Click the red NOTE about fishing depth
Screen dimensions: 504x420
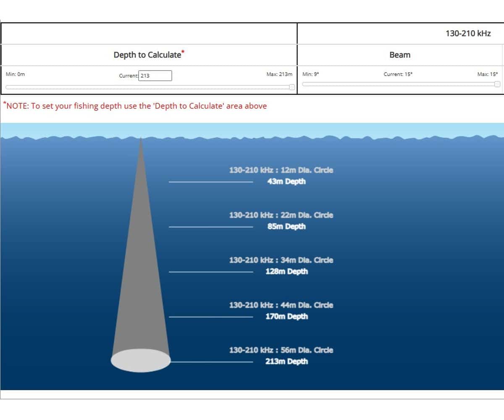click(x=135, y=105)
